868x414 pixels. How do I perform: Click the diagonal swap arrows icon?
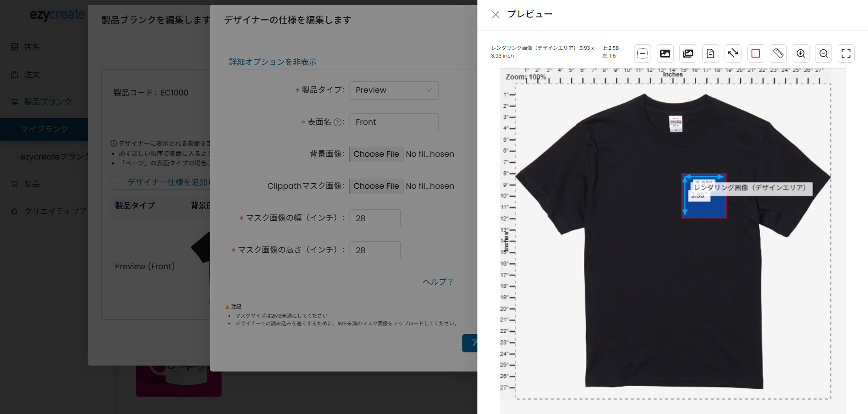[x=733, y=53]
